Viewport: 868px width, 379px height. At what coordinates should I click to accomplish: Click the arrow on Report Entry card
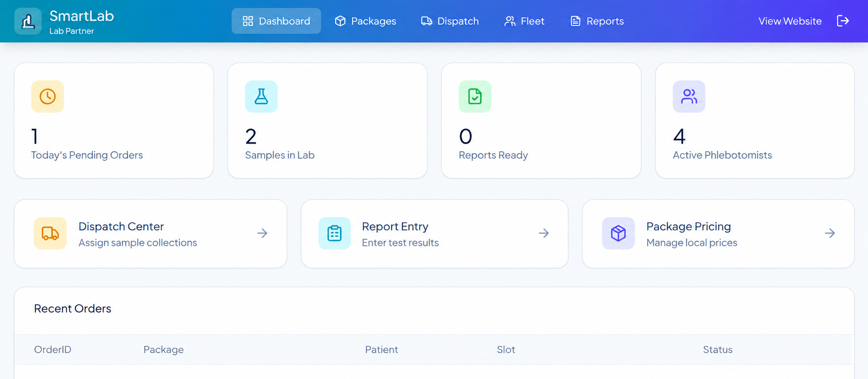544,233
